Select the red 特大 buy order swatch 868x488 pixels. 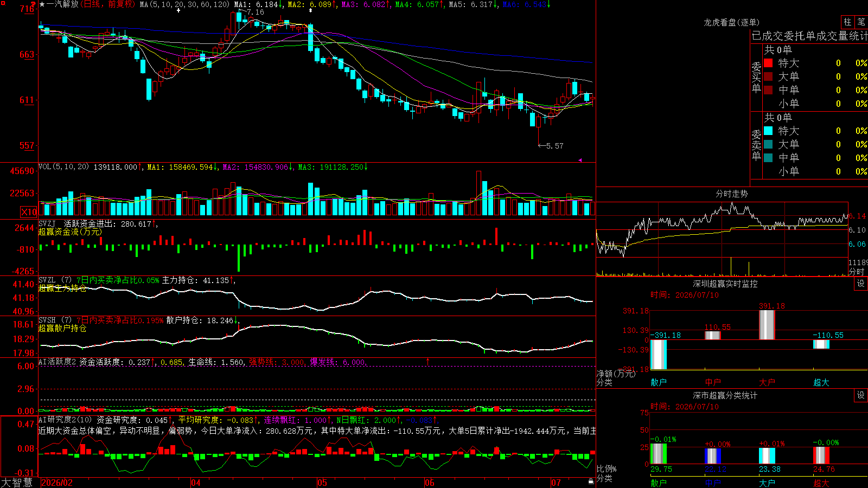click(x=768, y=63)
